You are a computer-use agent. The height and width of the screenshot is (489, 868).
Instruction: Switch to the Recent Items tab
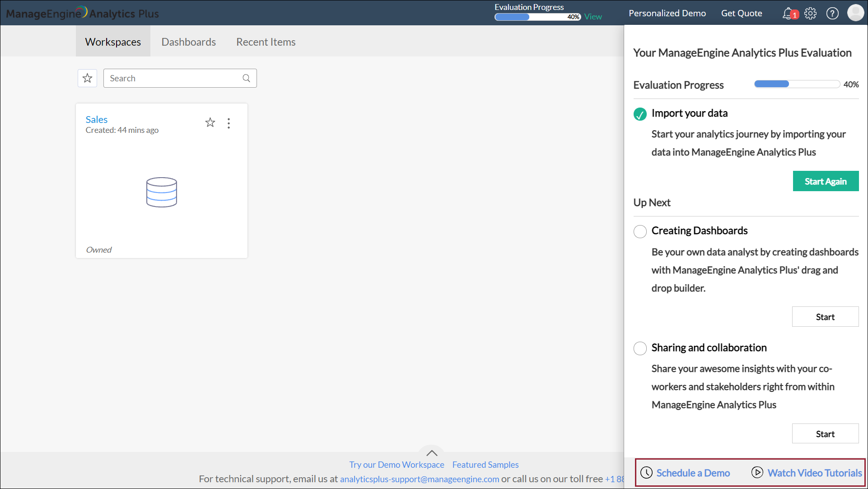pyautogui.click(x=266, y=42)
